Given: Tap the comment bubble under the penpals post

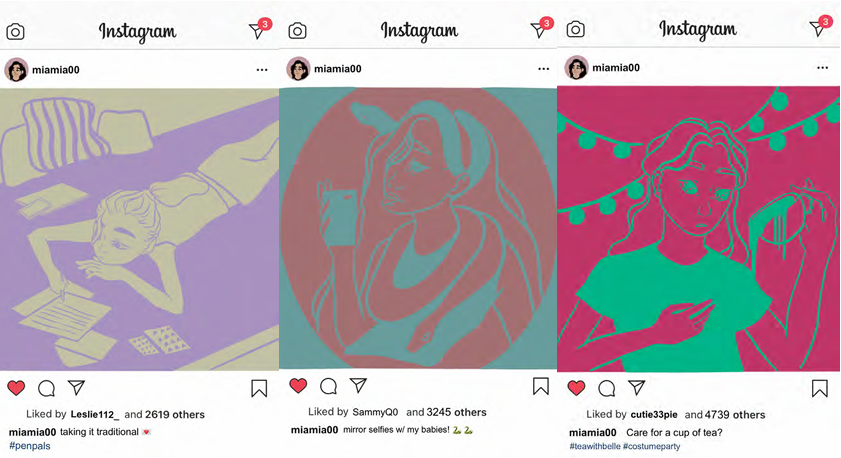Looking at the screenshot, I should (x=47, y=388).
